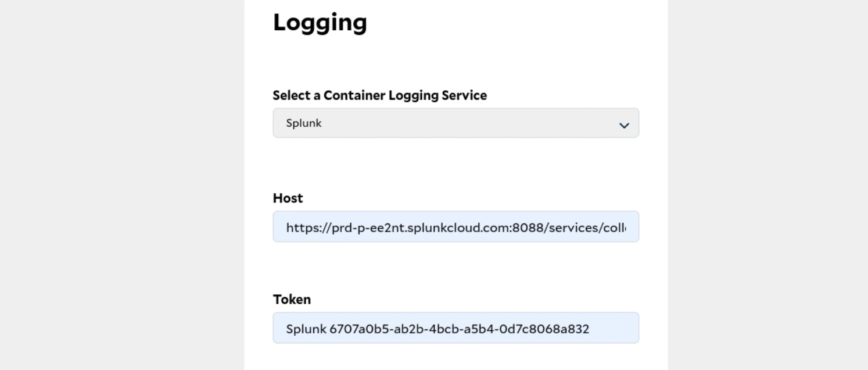Click gray background left of the form panel

click(122, 185)
